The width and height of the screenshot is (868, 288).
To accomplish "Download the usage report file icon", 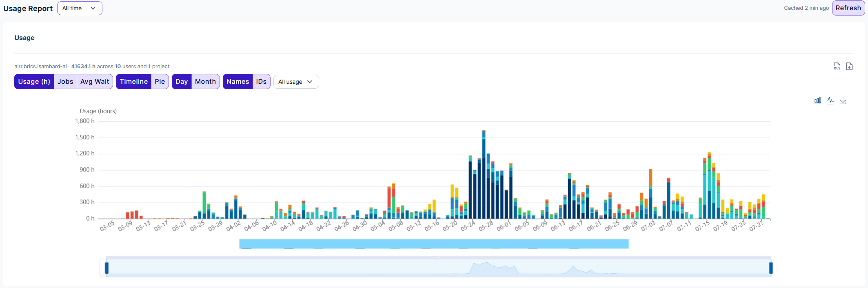I will click(x=849, y=66).
